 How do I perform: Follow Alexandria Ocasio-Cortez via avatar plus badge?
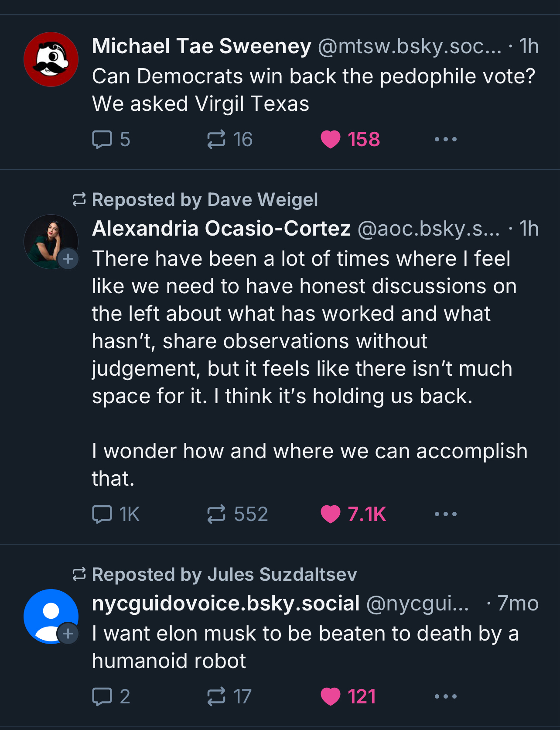pos(68,259)
